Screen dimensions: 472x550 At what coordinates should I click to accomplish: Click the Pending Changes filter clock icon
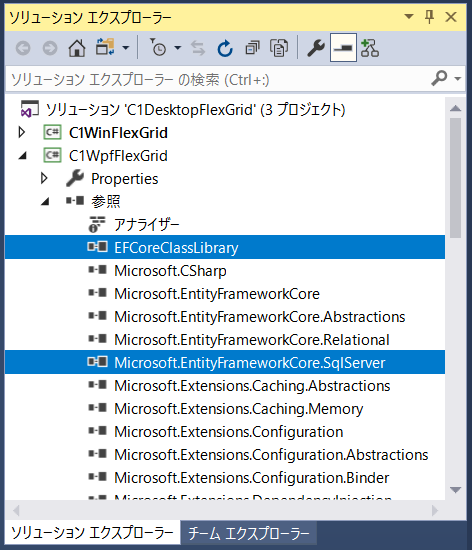[x=159, y=47]
